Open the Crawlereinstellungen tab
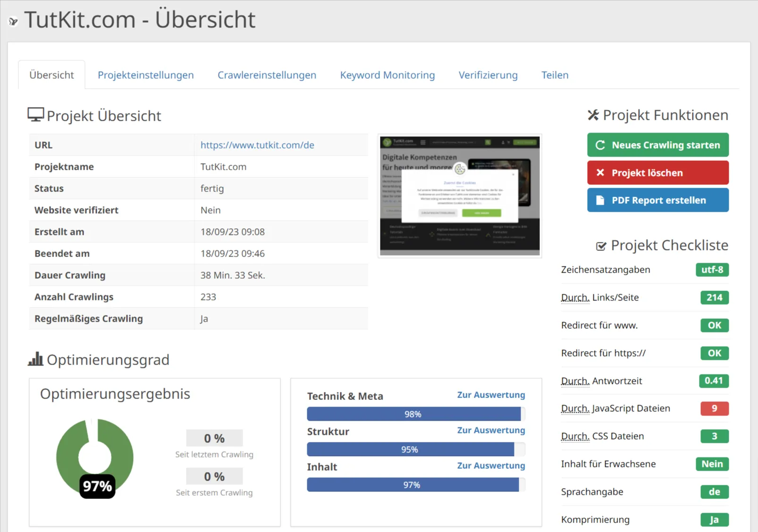758x532 pixels. coord(267,75)
